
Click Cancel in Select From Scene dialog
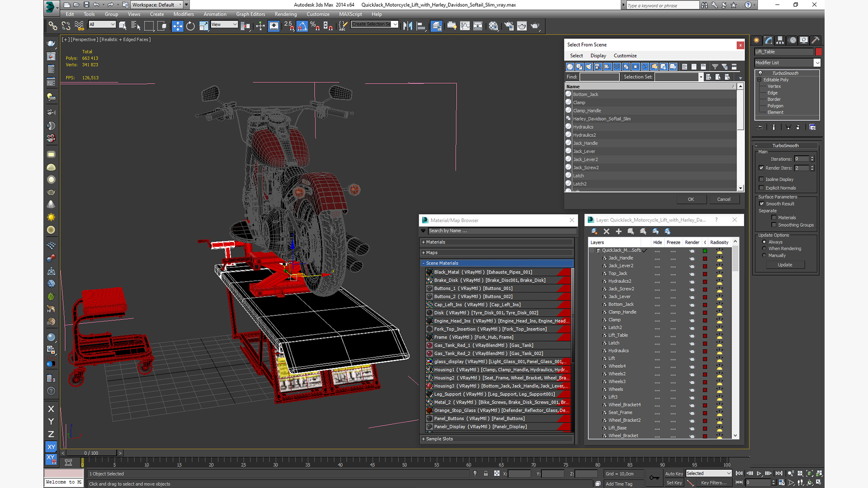point(724,199)
